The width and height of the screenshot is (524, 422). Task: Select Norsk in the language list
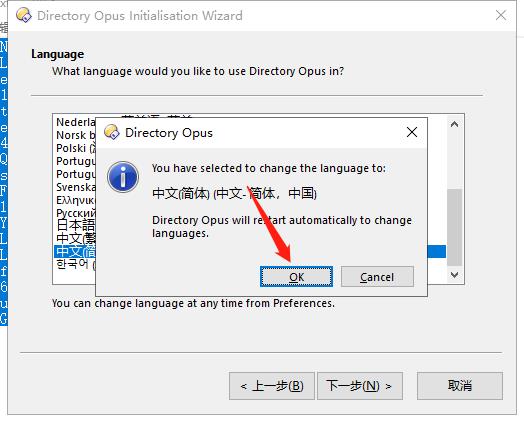pyautogui.click(x=76, y=135)
